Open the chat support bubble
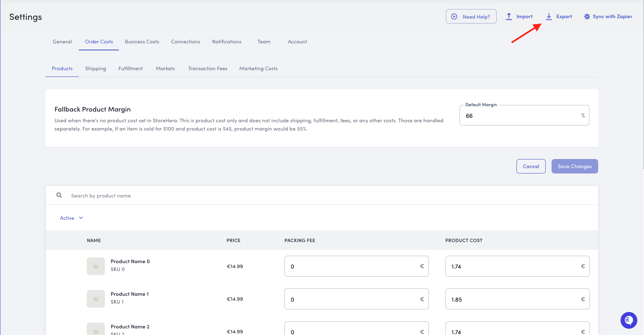The image size is (644, 335). (629, 320)
